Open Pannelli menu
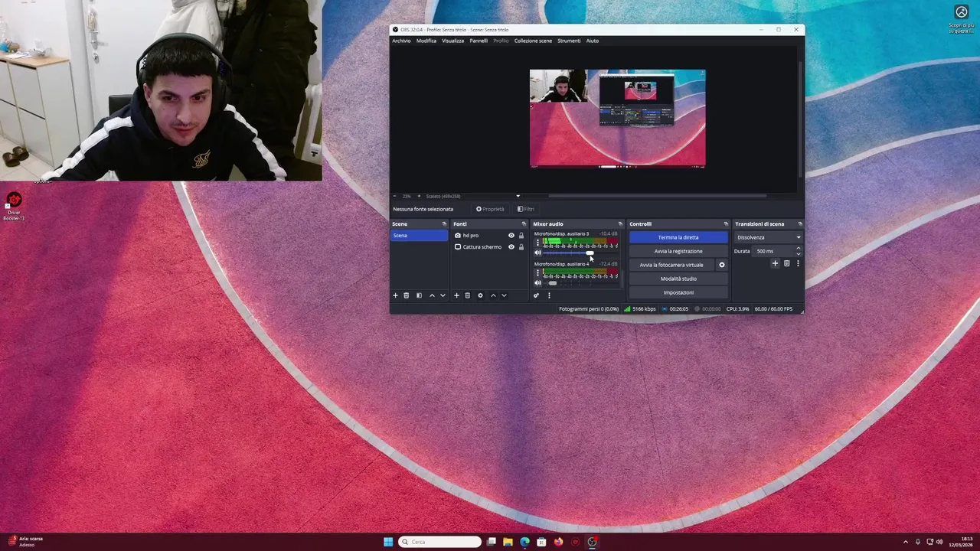Image resolution: width=980 pixels, height=551 pixels. point(479,41)
